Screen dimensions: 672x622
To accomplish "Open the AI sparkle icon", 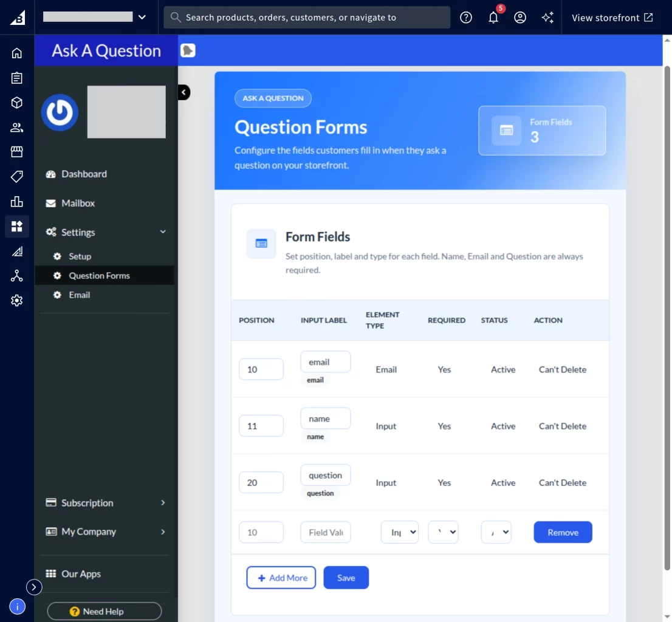I will [547, 18].
